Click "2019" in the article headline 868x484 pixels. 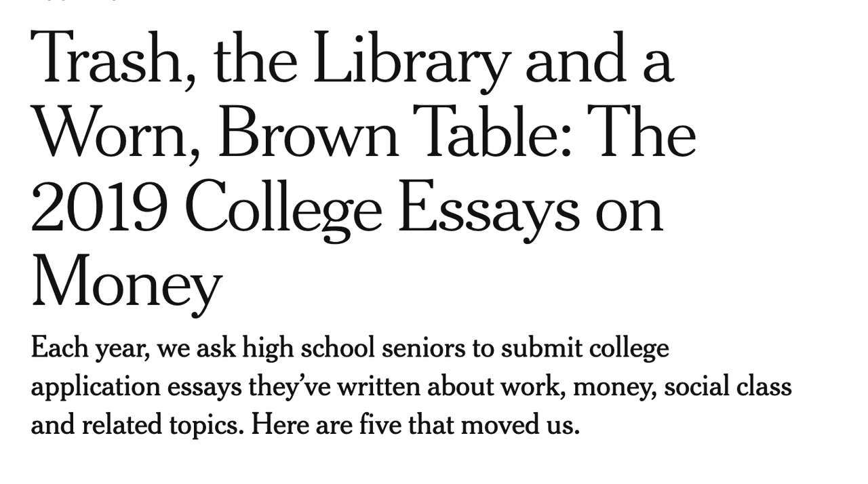click(99, 208)
